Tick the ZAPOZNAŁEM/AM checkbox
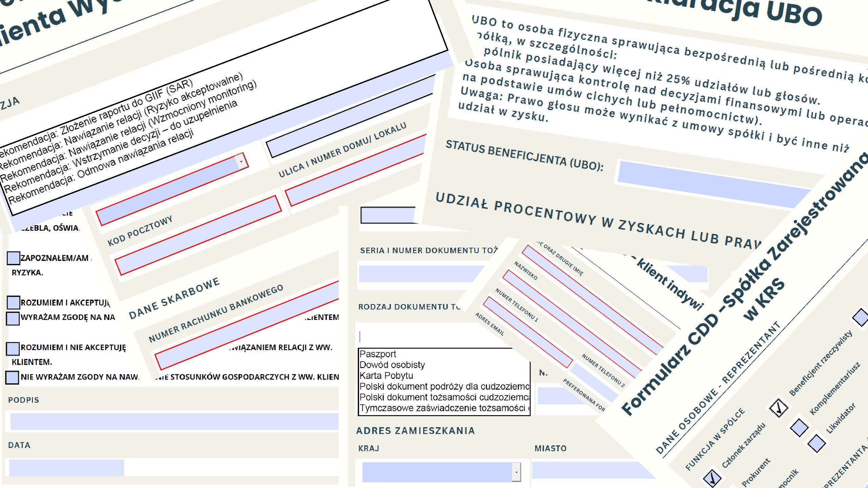 pos(13,258)
